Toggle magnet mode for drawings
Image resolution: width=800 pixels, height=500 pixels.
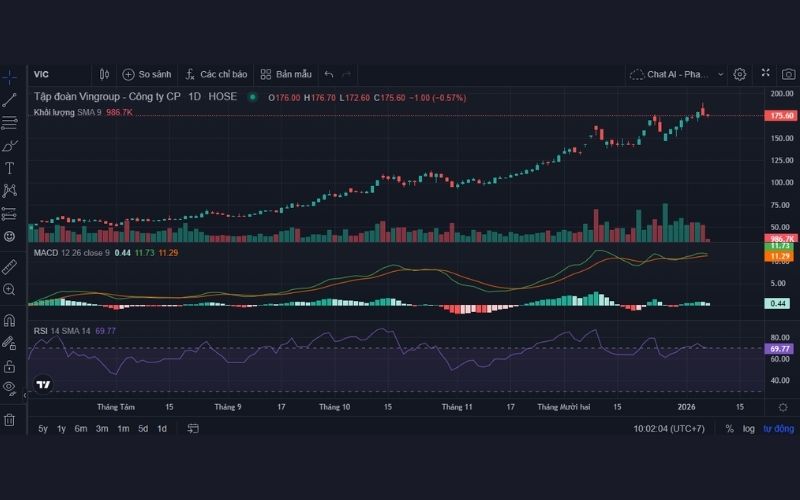coord(10,320)
